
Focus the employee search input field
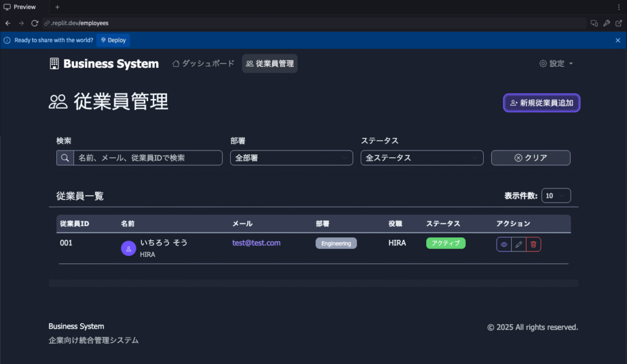tap(148, 158)
